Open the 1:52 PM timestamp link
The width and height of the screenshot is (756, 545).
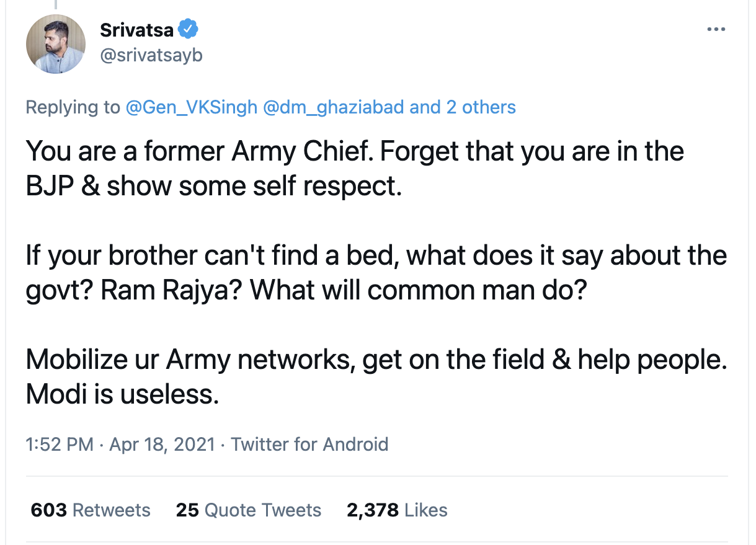(x=60, y=444)
